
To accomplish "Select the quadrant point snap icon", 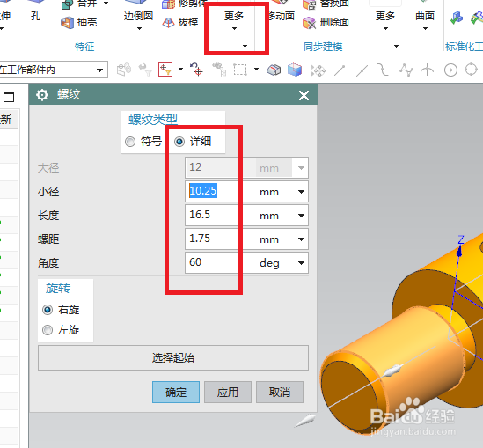I will [x=471, y=70].
